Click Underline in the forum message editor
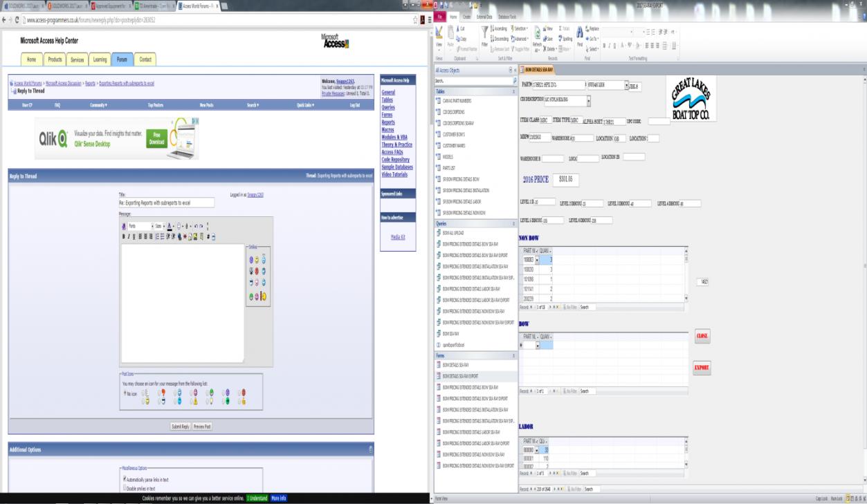 coord(134,237)
